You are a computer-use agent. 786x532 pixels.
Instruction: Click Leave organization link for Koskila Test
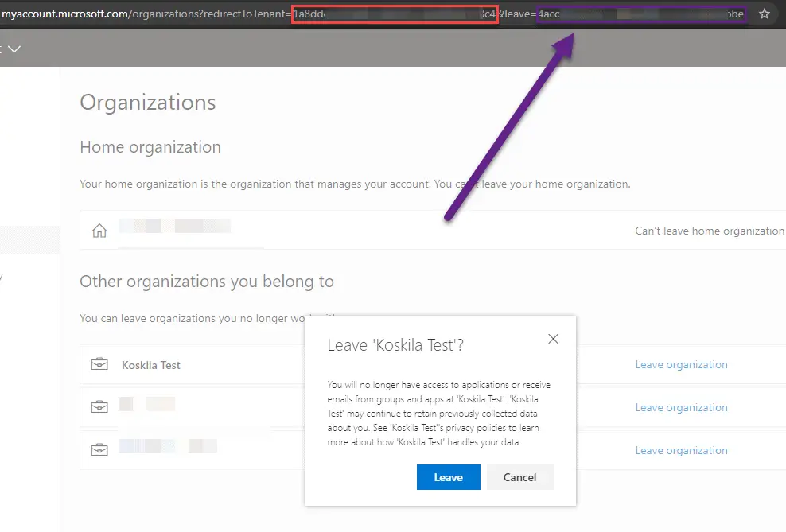681,365
